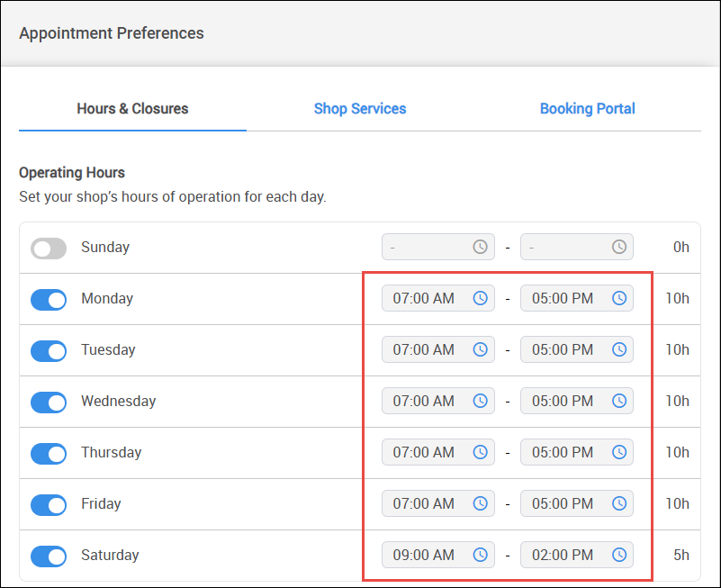Click the Sunday closing time field
Image resolution: width=721 pixels, height=588 pixels.
click(x=577, y=247)
